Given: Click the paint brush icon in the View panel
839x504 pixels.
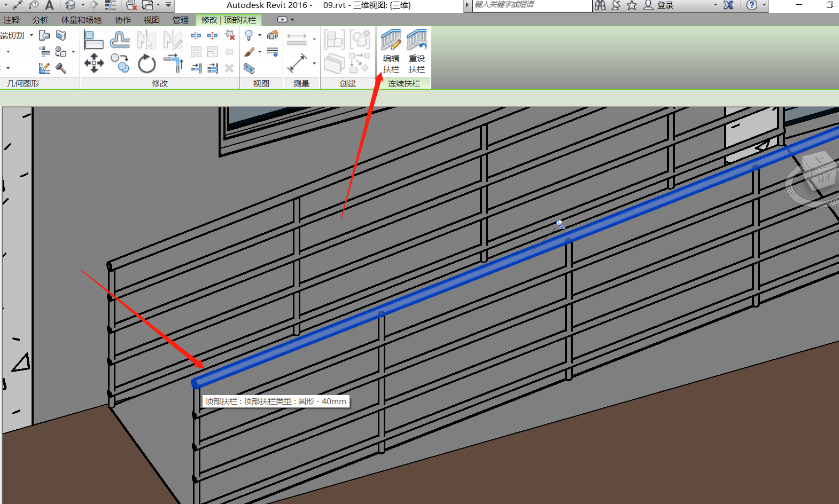Looking at the screenshot, I should [x=249, y=52].
